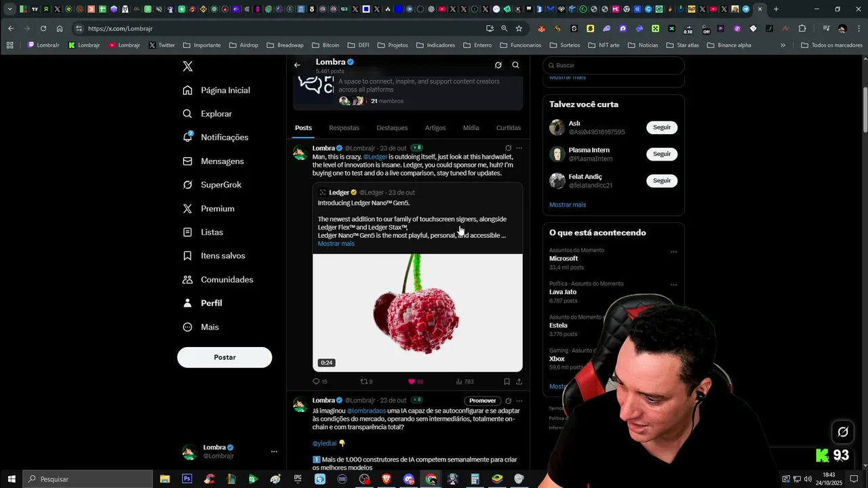Open the Bitcoin bookmarks folder
868x488 pixels.
325,45
